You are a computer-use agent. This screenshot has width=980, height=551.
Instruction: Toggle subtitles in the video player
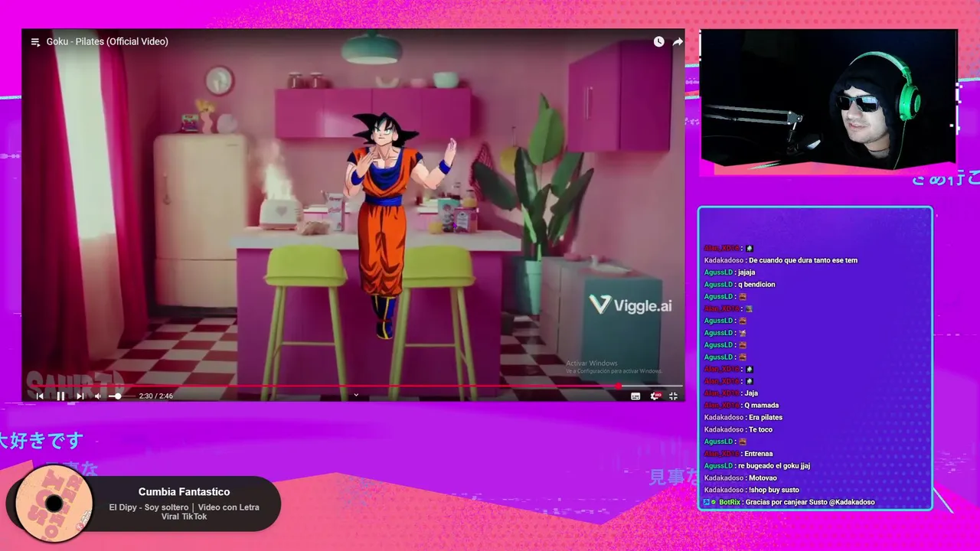[635, 396]
